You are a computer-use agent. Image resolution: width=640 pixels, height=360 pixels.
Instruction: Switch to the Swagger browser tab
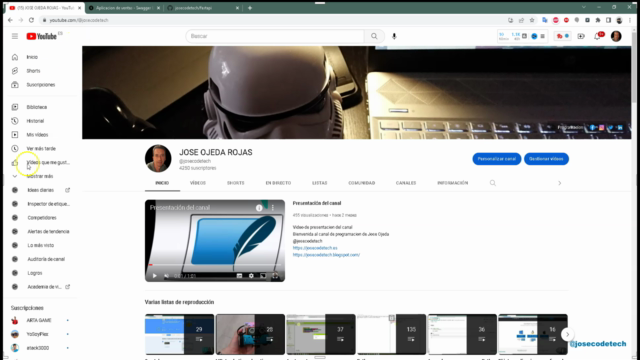coord(124,8)
